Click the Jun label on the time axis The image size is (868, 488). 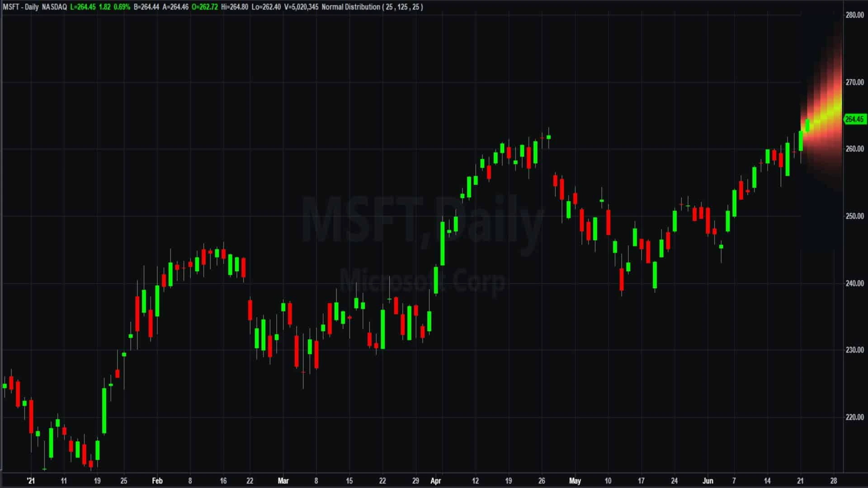coord(708,481)
